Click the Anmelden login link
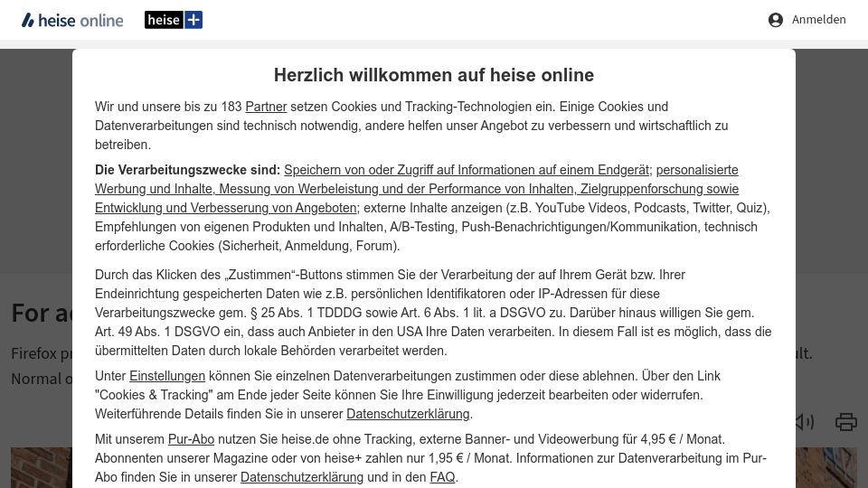 coord(819,19)
